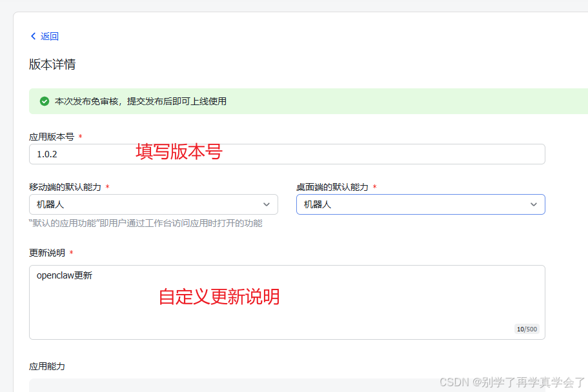Click the 版本详情 heading

click(x=52, y=64)
